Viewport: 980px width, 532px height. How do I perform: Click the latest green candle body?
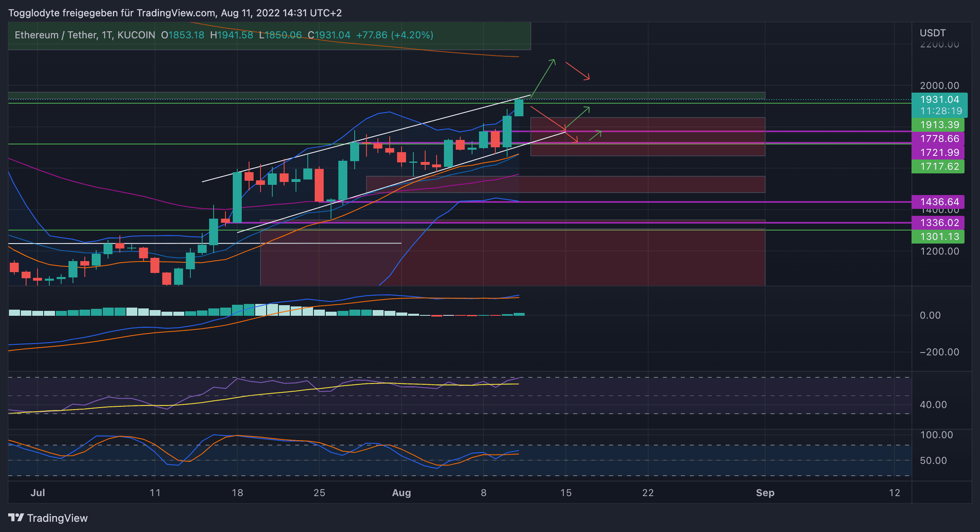519,108
